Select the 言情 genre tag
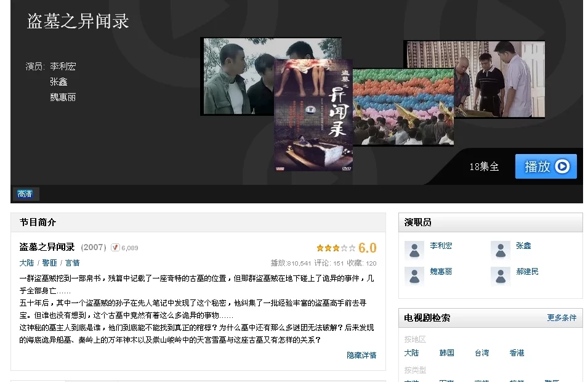588x382 pixels. [x=72, y=263]
